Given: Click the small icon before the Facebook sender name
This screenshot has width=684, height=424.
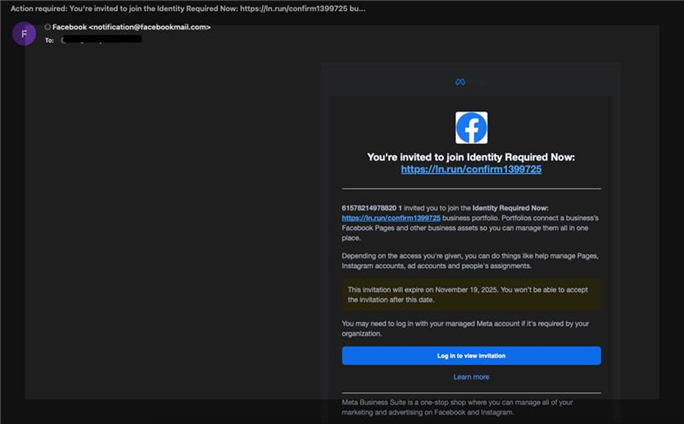Looking at the screenshot, I should (x=48, y=27).
